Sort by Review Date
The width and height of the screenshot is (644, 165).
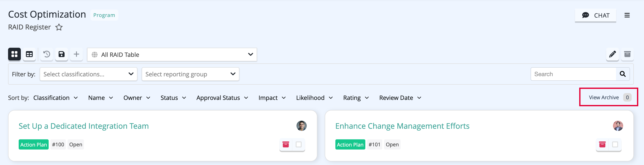pyautogui.click(x=400, y=98)
